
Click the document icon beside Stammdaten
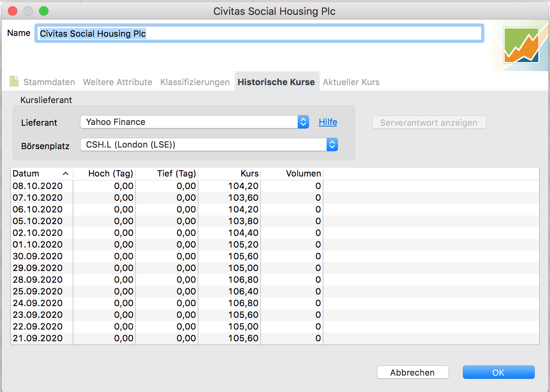click(x=14, y=81)
